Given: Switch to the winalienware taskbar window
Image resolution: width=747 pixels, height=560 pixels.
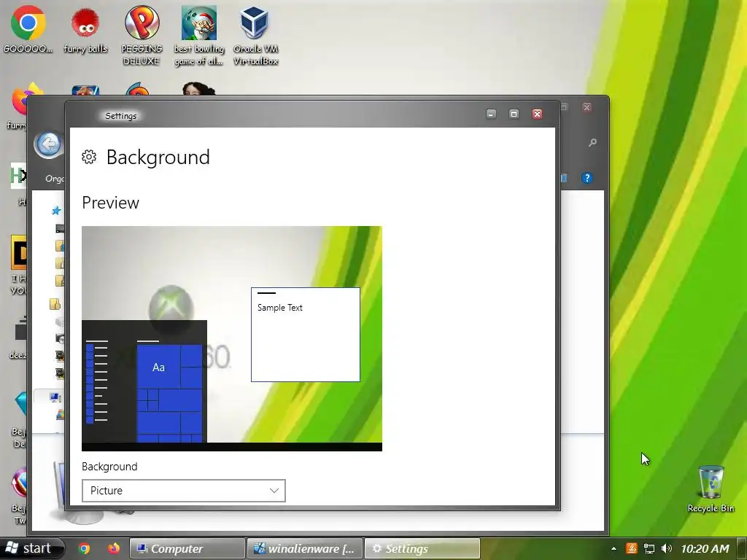Looking at the screenshot, I should coord(305,548).
